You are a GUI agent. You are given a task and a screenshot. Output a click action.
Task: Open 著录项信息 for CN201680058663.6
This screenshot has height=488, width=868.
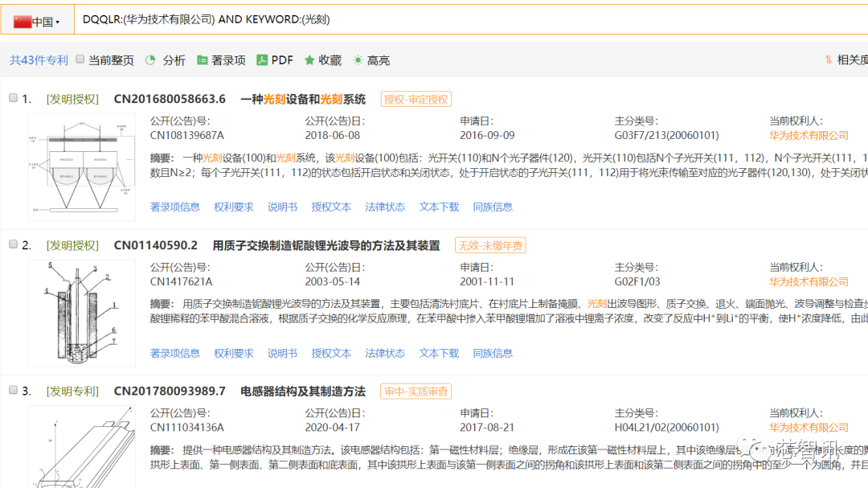pos(175,207)
